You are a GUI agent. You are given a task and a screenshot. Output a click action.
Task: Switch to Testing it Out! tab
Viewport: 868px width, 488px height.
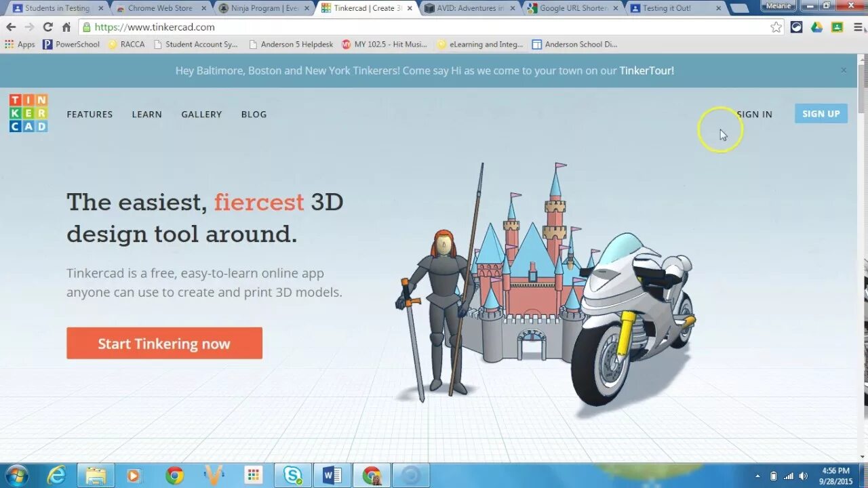[668, 8]
